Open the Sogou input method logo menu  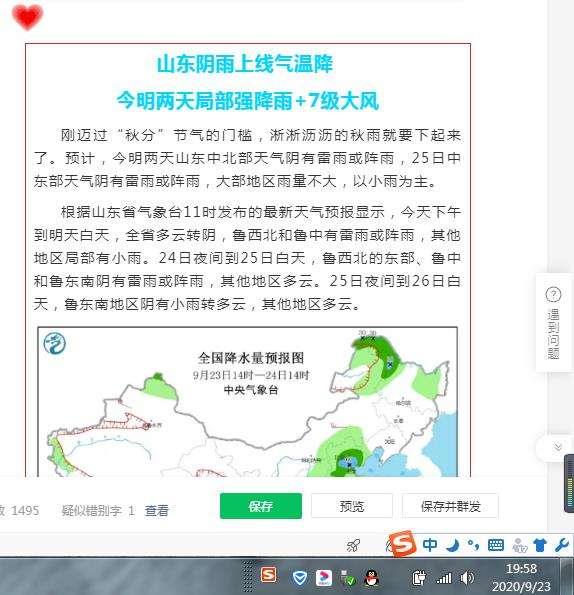click(402, 543)
